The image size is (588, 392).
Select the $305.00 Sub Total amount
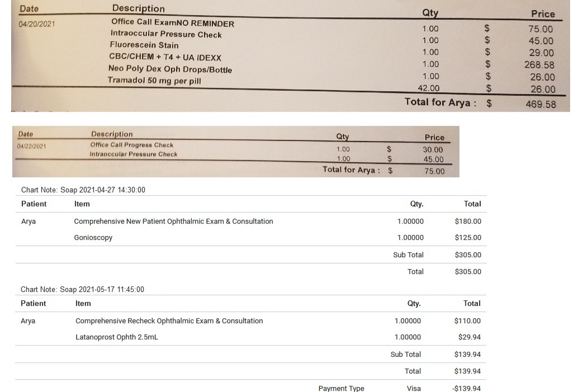468,255
